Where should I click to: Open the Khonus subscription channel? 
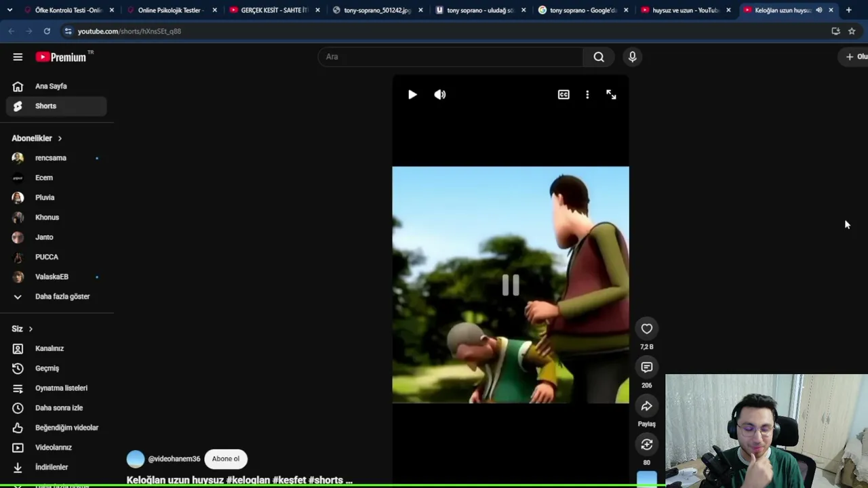(x=57, y=217)
